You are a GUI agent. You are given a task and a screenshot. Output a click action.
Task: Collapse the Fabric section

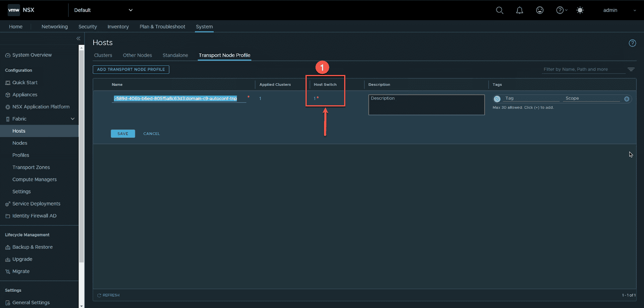pos(72,119)
